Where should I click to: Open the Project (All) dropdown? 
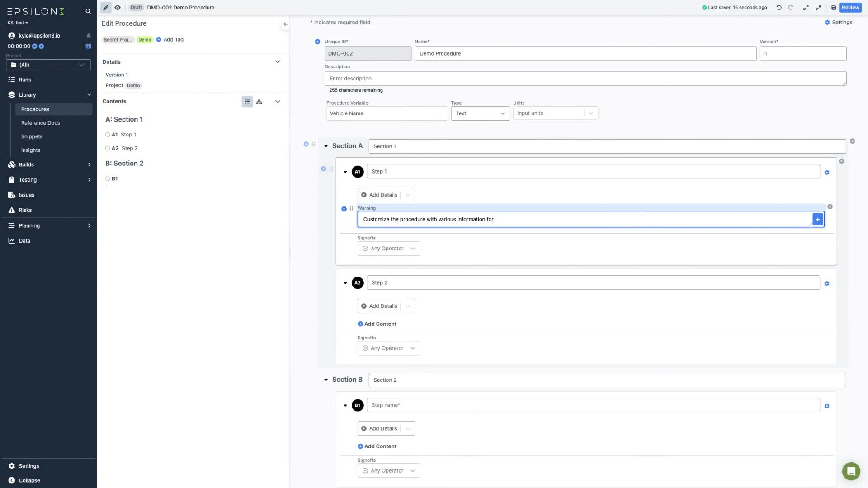(48, 65)
